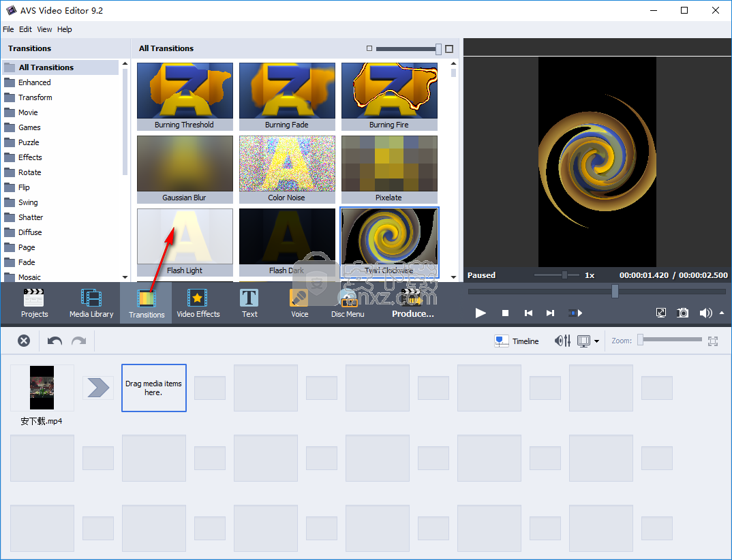
Task: Select the Transform folder
Action: 60,97
